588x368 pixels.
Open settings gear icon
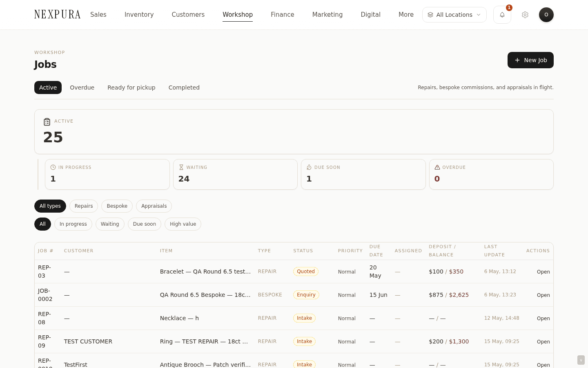(525, 15)
